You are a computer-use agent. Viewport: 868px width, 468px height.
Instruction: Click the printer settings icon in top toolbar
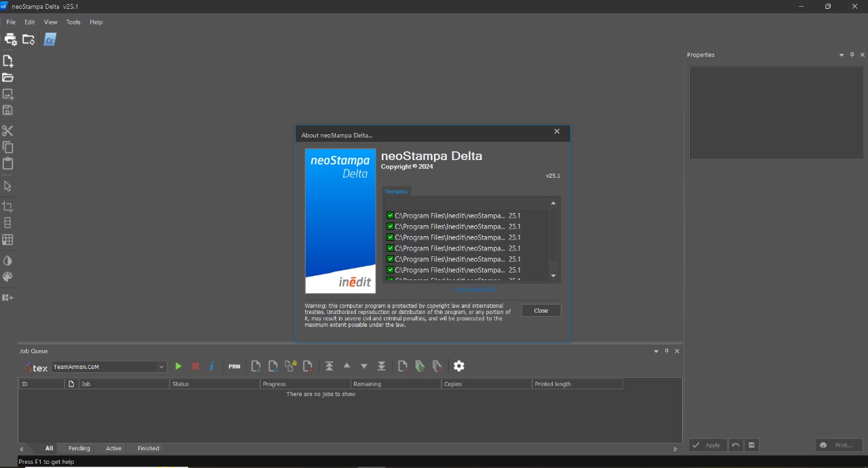coord(10,39)
